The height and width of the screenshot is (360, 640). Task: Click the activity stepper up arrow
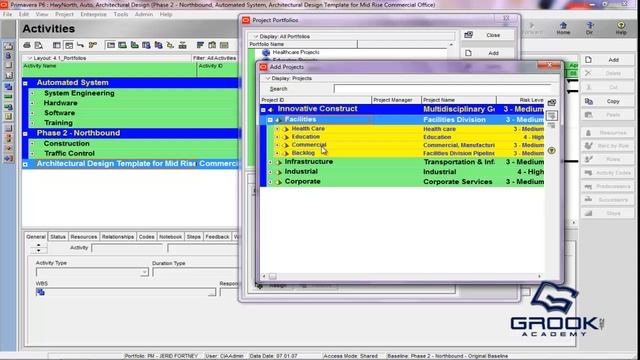[39, 245]
